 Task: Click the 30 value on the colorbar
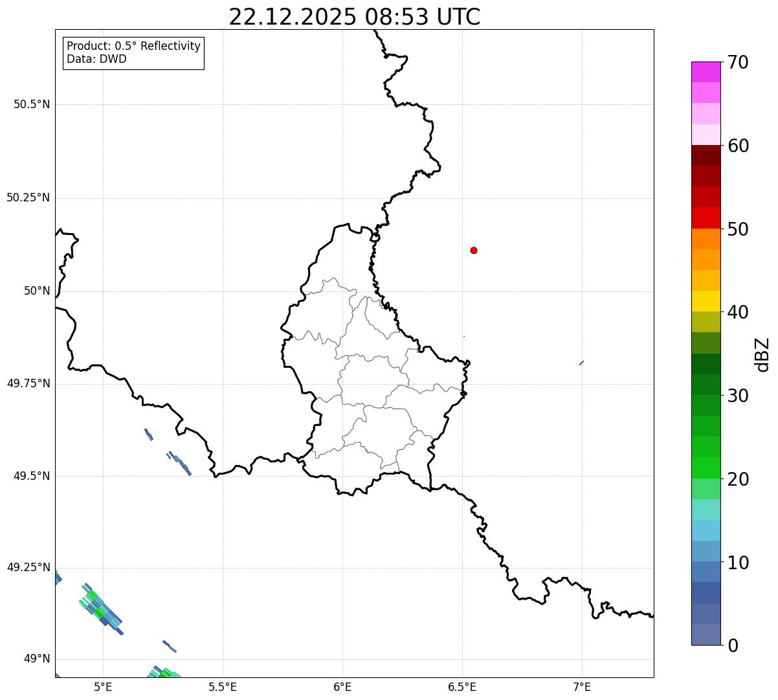[x=738, y=396]
